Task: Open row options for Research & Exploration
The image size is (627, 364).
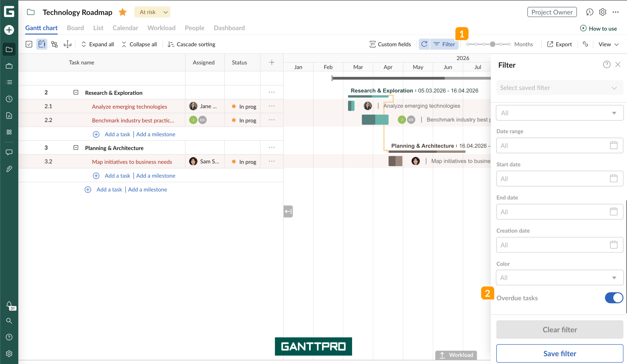Action: (272, 92)
